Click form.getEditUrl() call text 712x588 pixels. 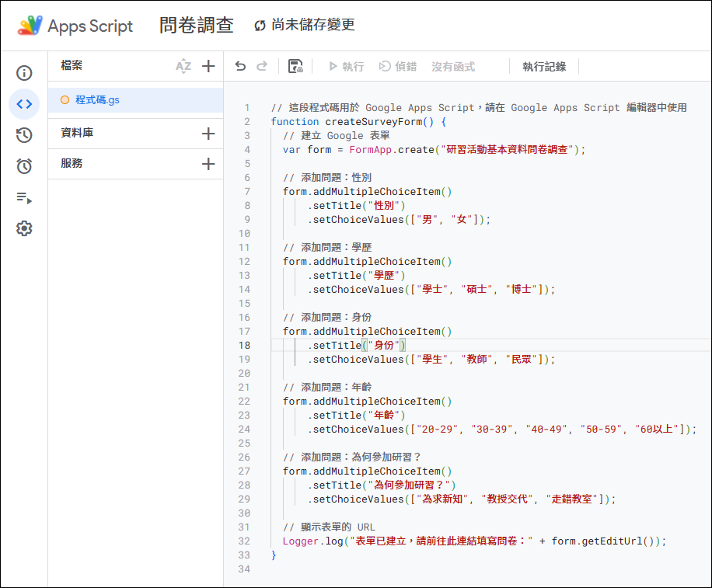tap(603, 541)
